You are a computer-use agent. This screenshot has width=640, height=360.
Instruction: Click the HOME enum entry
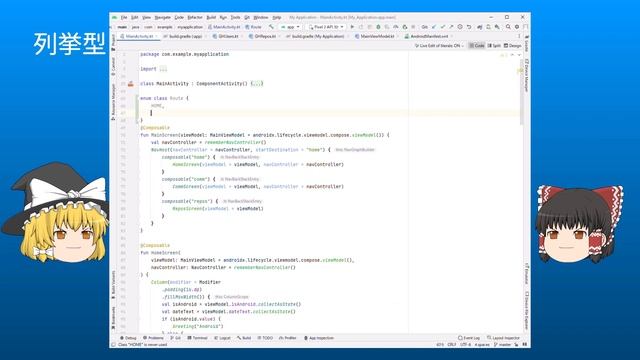157,106
